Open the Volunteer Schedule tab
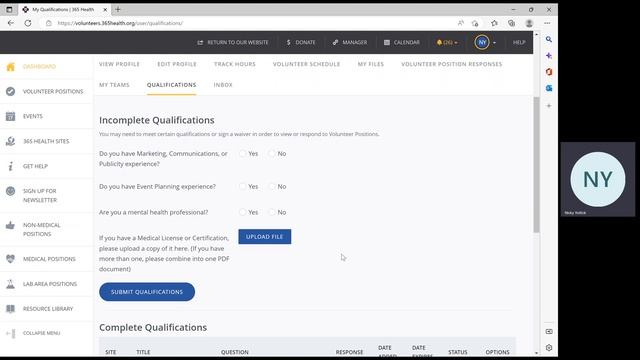The width and height of the screenshot is (640, 360). [306, 64]
